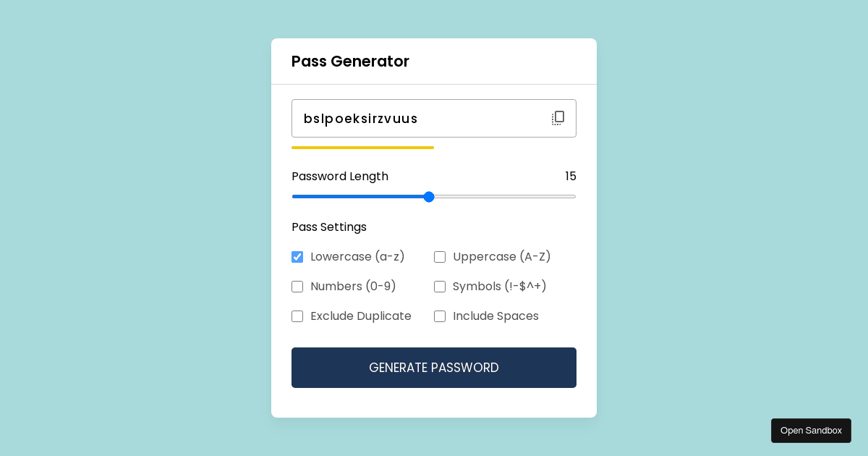Click the Pass Settings heading
This screenshot has height=456, width=868.
(329, 227)
